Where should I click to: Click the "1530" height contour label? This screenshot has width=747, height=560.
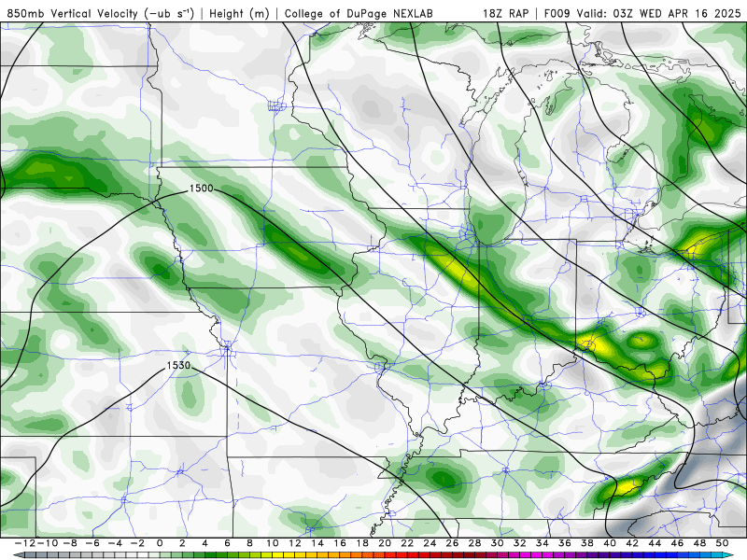178,365
